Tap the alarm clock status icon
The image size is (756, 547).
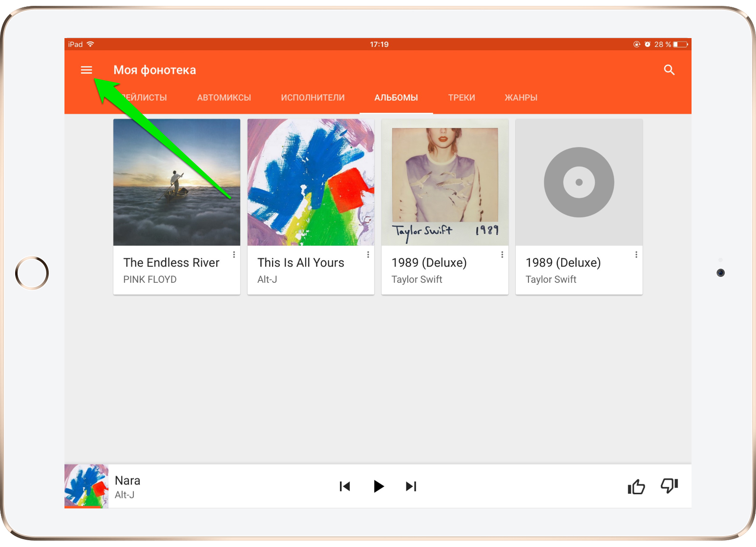(648, 44)
